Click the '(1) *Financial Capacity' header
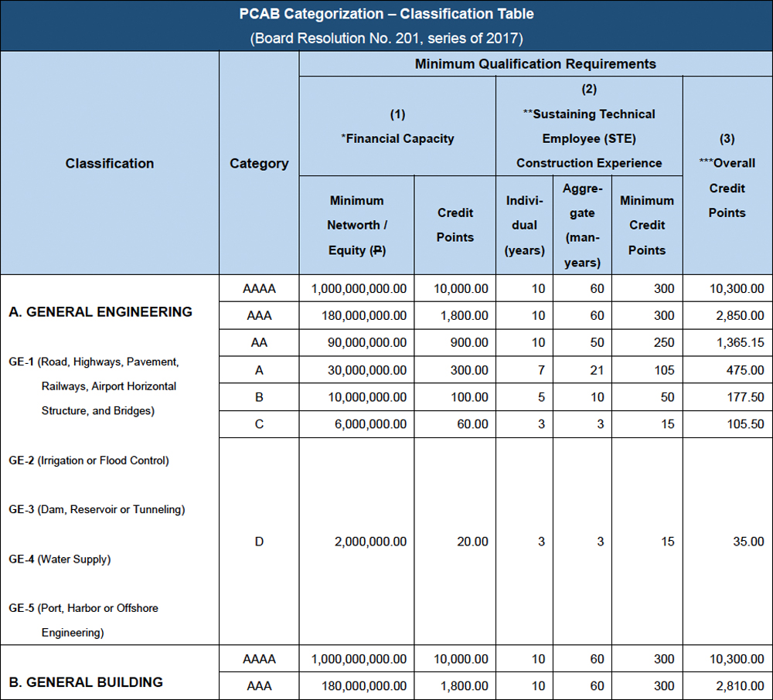773x700 pixels. [x=397, y=127]
